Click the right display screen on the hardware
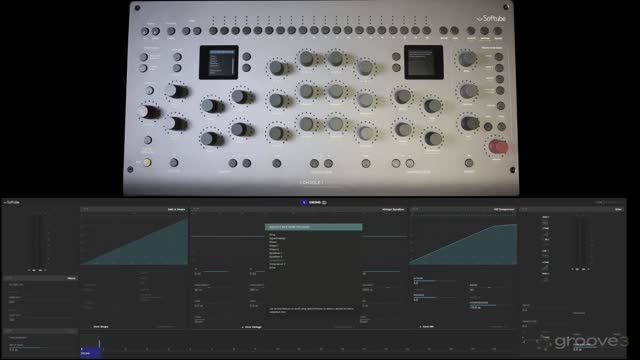 pos(424,62)
